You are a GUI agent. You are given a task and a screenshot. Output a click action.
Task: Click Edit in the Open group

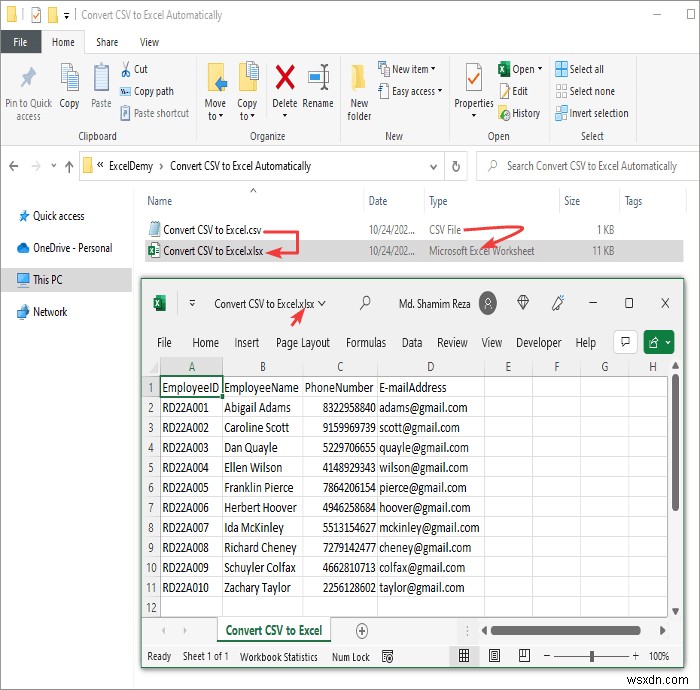(x=513, y=91)
